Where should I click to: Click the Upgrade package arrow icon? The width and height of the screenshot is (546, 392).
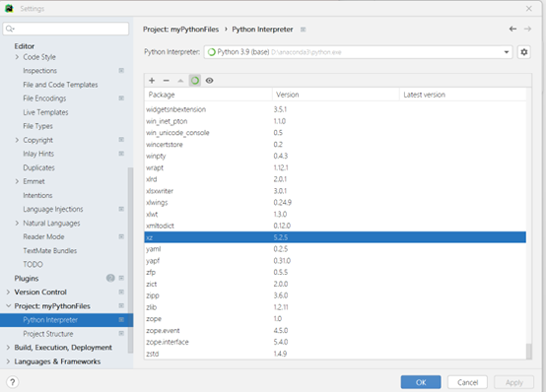tap(180, 81)
